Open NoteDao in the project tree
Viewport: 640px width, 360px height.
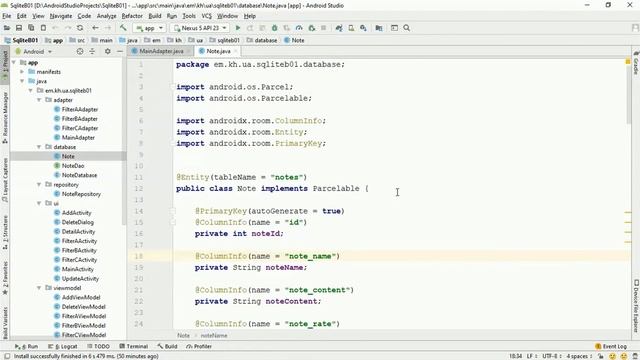(73, 166)
